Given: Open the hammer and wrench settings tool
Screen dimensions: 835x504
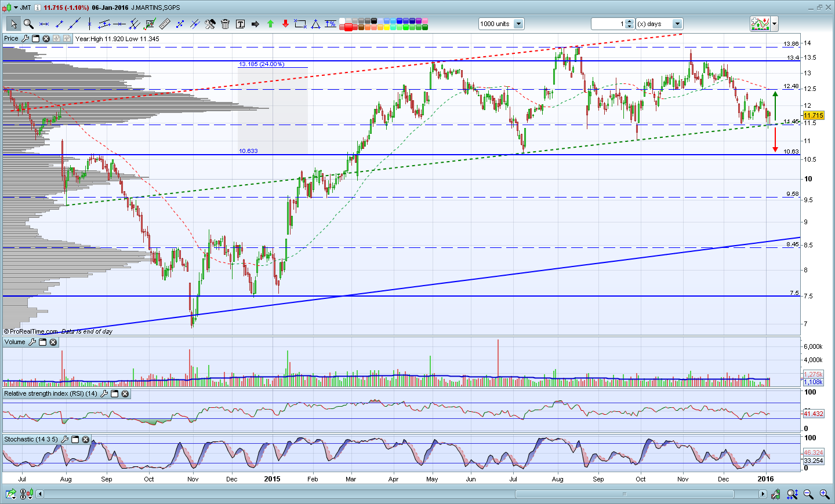Looking at the screenshot, I should (x=210, y=24).
